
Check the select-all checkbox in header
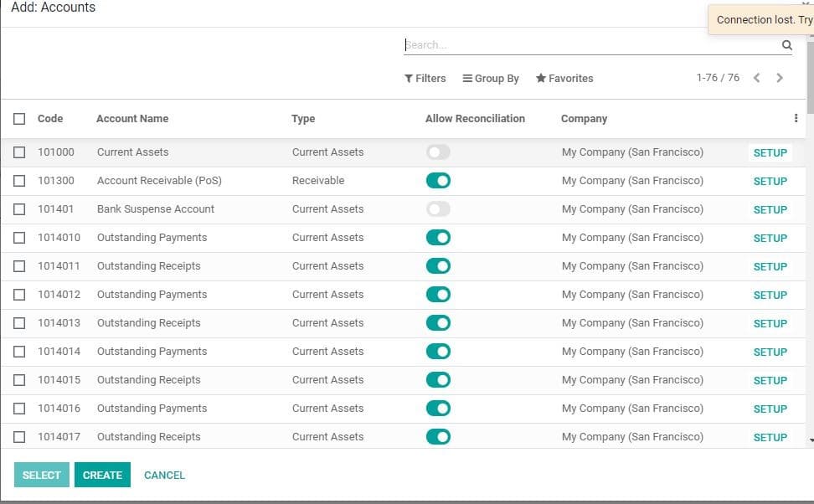pyautogui.click(x=19, y=118)
